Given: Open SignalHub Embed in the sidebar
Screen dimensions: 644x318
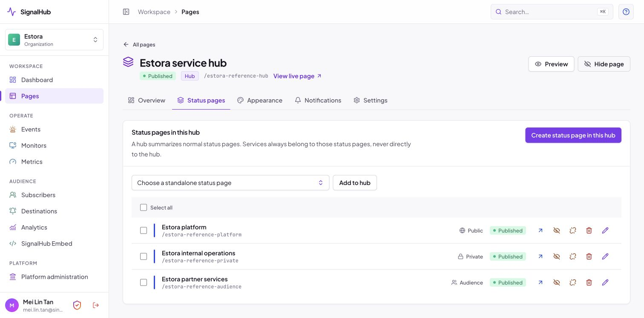Looking at the screenshot, I should [x=54, y=243].
